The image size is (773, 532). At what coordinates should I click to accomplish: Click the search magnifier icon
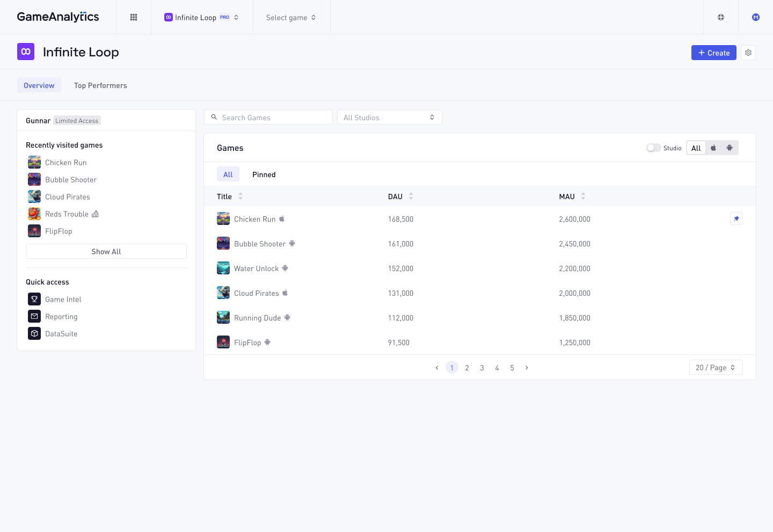click(x=214, y=117)
